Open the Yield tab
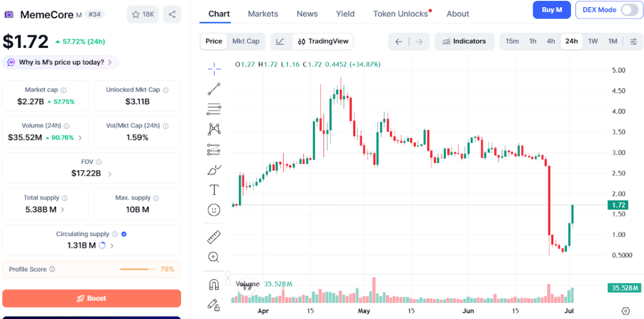The height and width of the screenshot is (319, 644). point(346,14)
